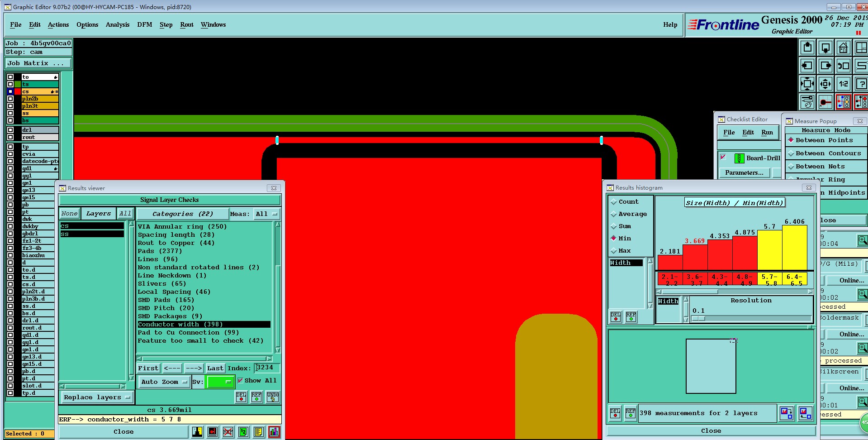Screen dimensions: 868x440
Task: Click the red pad display icon
Action: (213, 432)
